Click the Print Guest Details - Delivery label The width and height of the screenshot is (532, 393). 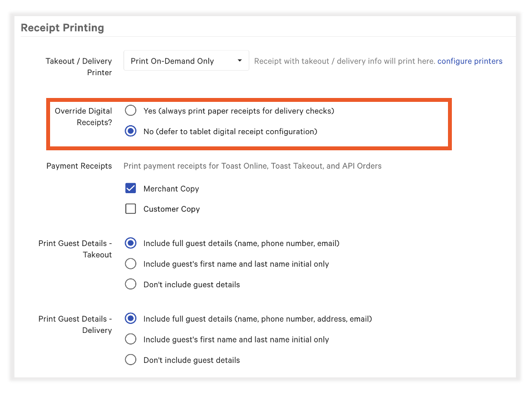pyautogui.click(x=75, y=325)
